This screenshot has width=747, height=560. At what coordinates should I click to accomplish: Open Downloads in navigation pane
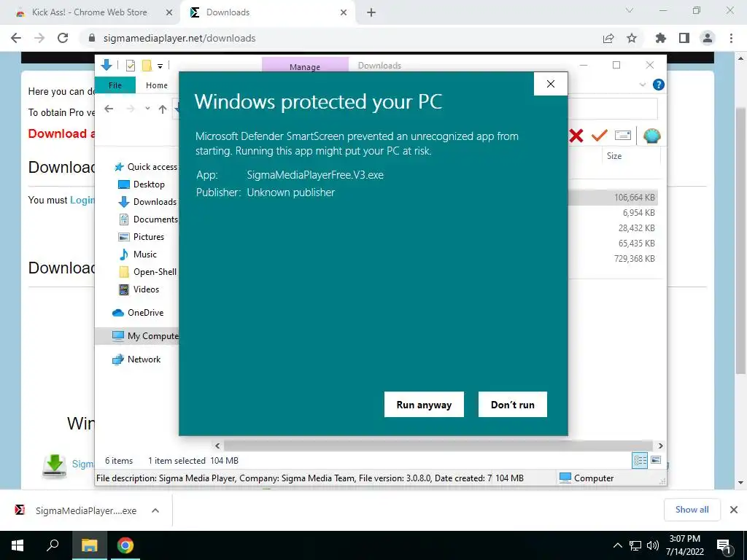click(x=147, y=202)
